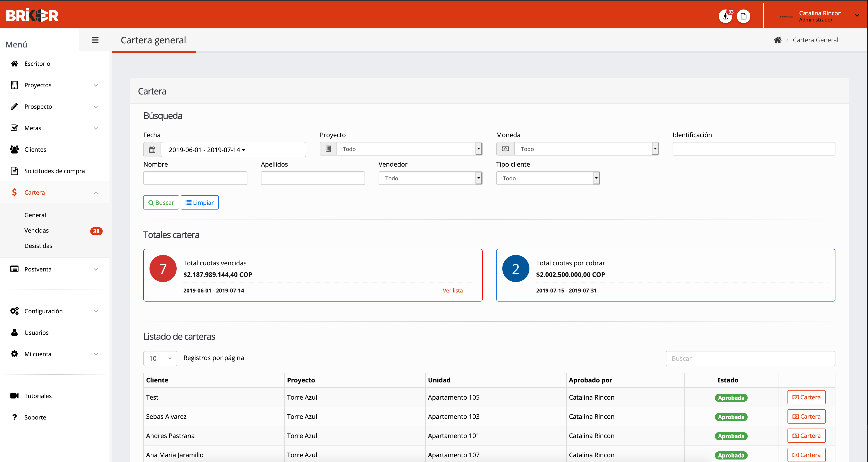Go to Escritorio in the menu
This screenshot has width=868, height=462.
coord(37,64)
